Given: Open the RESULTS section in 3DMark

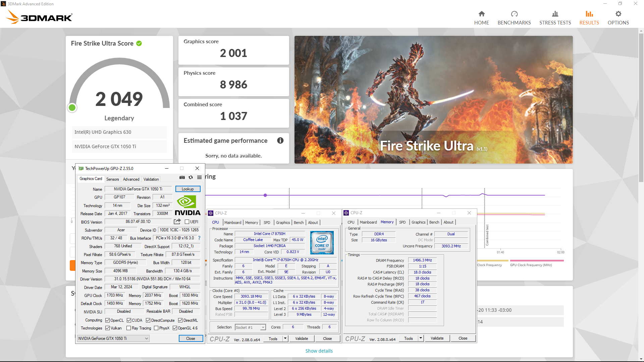Looking at the screenshot, I should click(x=589, y=18).
